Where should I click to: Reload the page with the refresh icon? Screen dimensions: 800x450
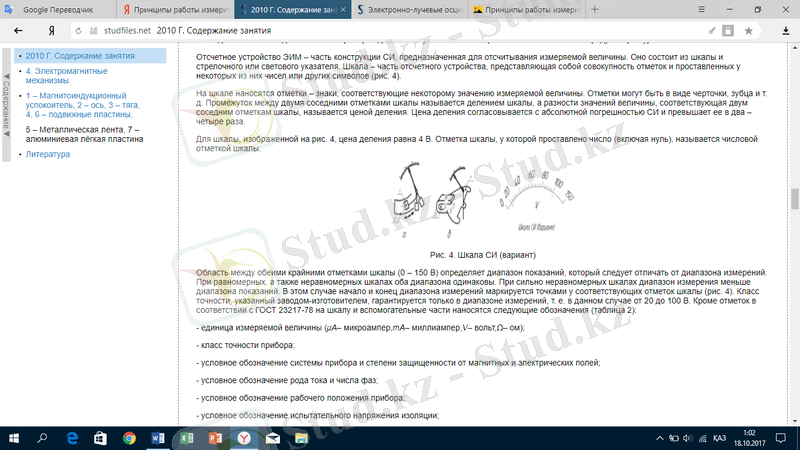[78, 31]
